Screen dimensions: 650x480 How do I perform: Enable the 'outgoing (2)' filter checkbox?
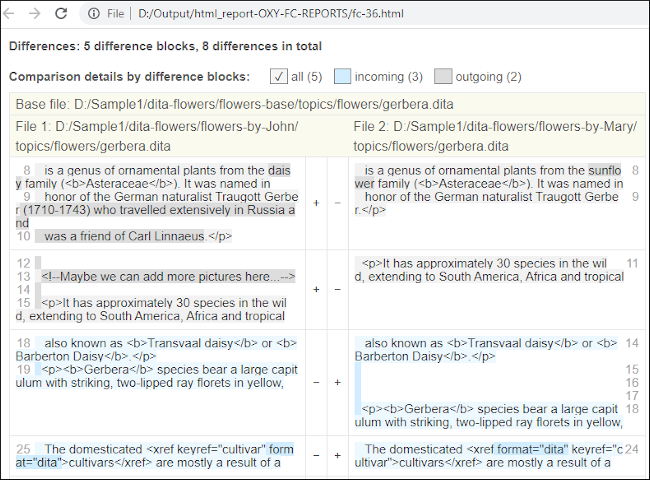click(x=443, y=77)
